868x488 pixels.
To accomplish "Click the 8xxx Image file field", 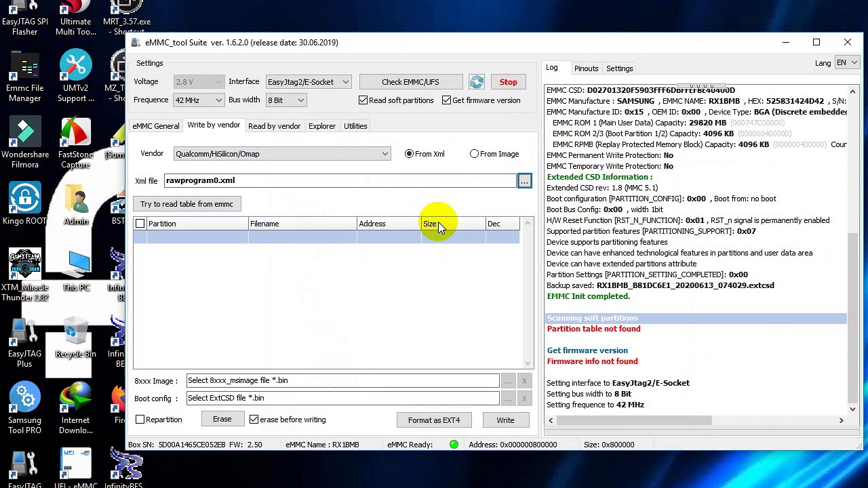I will click(x=342, y=380).
